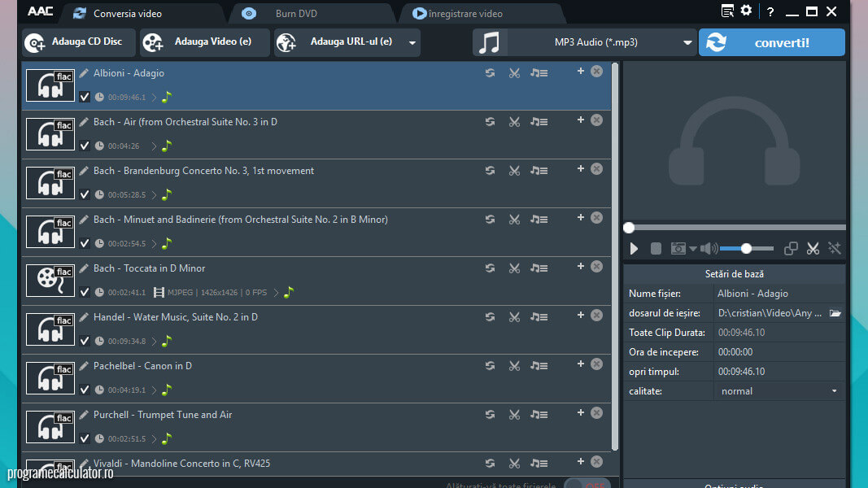868x488 pixels.
Task: Click the converti! button
Action: [x=771, y=43]
